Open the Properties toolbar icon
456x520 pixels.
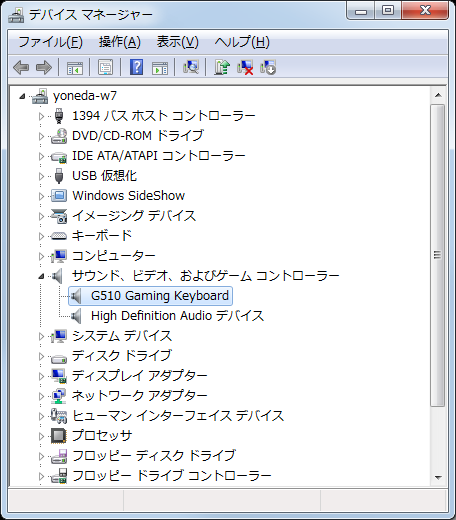pyautogui.click(x=106, y=68)
